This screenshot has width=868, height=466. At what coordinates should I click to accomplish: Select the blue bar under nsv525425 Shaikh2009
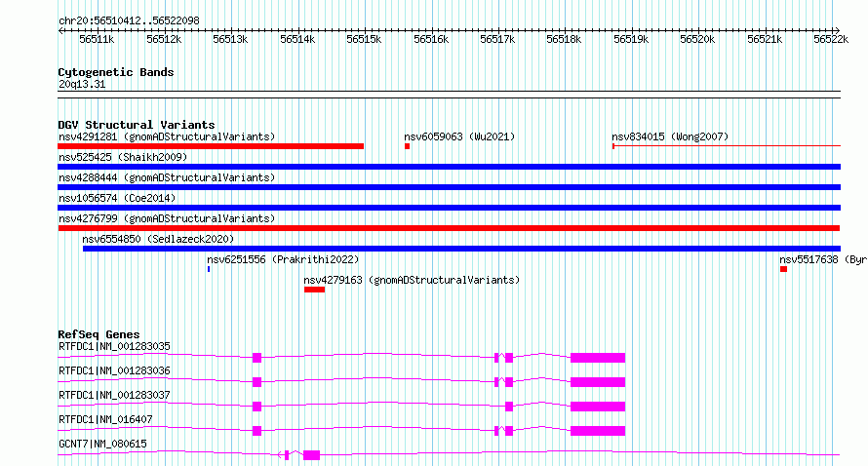(449, 167)
